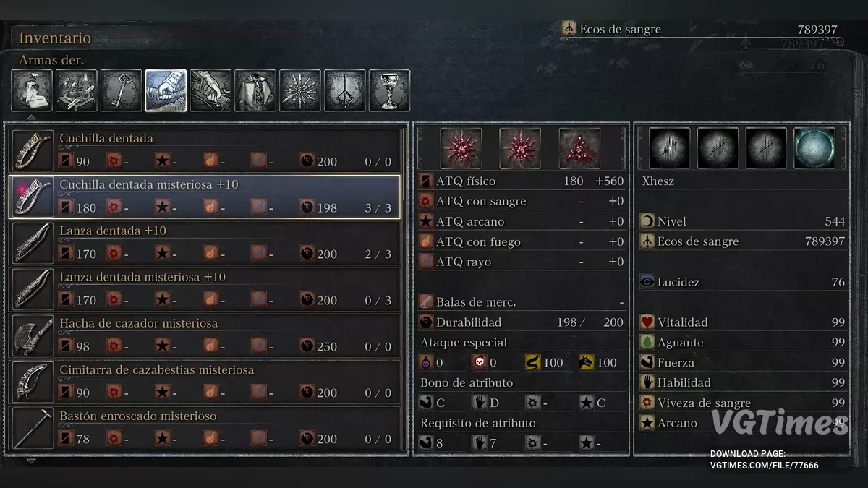
Task: Click the first blood gem slot
Action: [461, 148]
